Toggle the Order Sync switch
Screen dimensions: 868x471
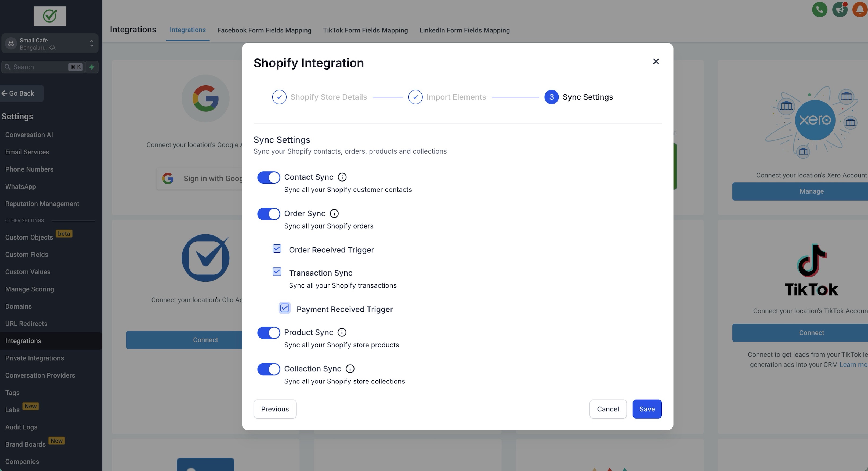pyautogui.click(x=269, y=214)
